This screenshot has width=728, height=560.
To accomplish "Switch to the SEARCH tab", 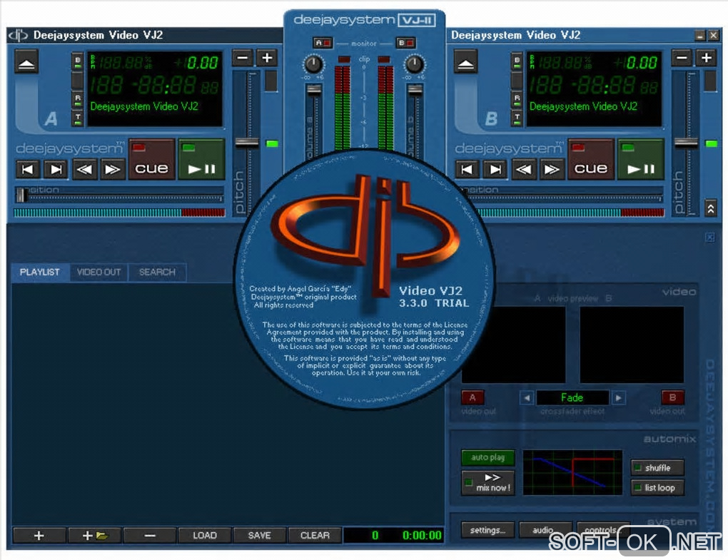I will click(x=158, y=272).
